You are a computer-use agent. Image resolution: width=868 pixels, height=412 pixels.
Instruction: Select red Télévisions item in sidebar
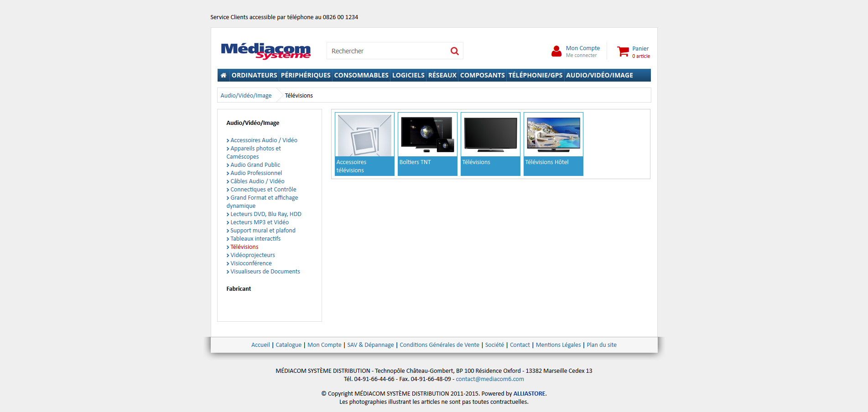pyautogui.click(x=244, y=247)
